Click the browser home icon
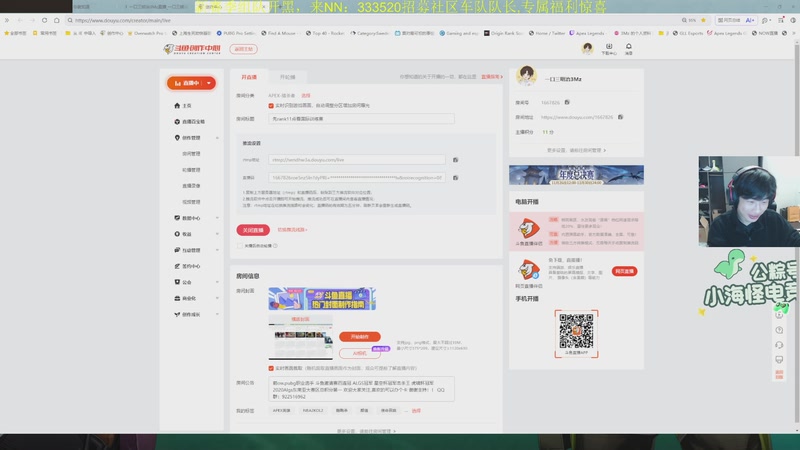 57,20
